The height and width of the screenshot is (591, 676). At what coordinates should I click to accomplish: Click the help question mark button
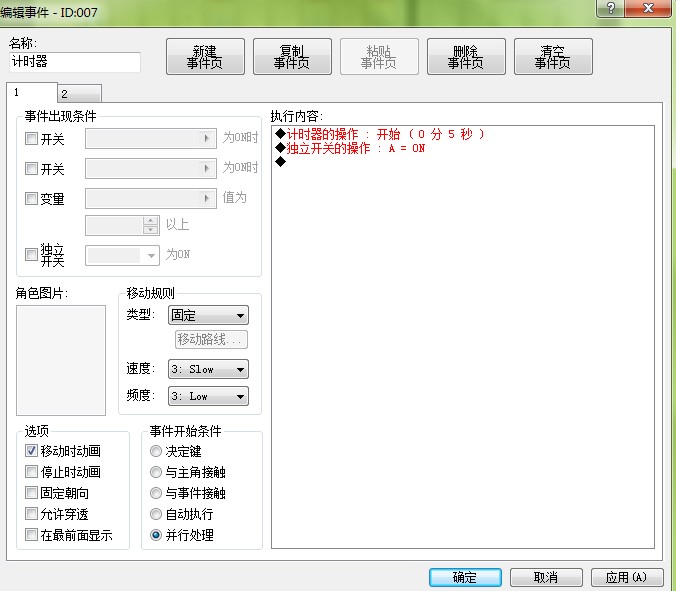(x=610, y=8)
